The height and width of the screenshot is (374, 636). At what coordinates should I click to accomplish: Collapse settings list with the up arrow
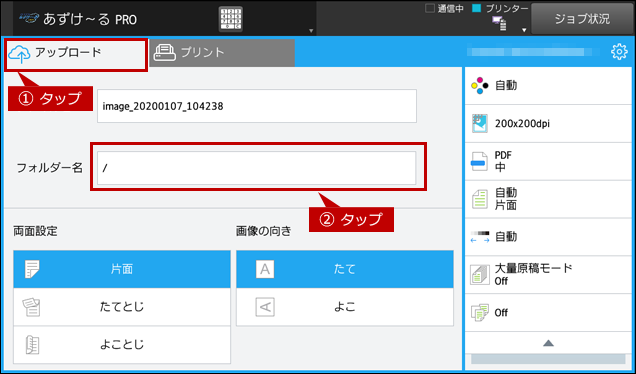pos(548,343)
